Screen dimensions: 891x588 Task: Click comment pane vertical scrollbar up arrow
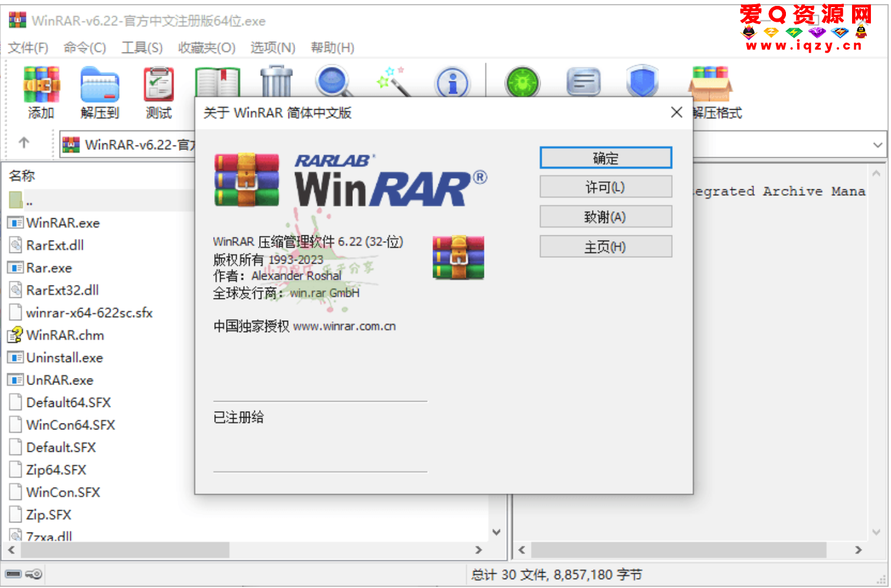click(x=876, y=173)
